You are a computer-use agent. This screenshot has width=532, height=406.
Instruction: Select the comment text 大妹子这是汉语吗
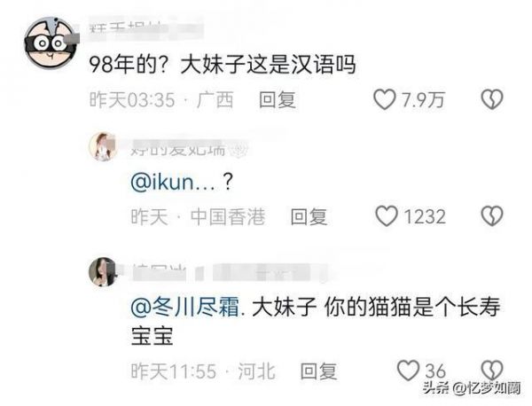pos(268,65)
